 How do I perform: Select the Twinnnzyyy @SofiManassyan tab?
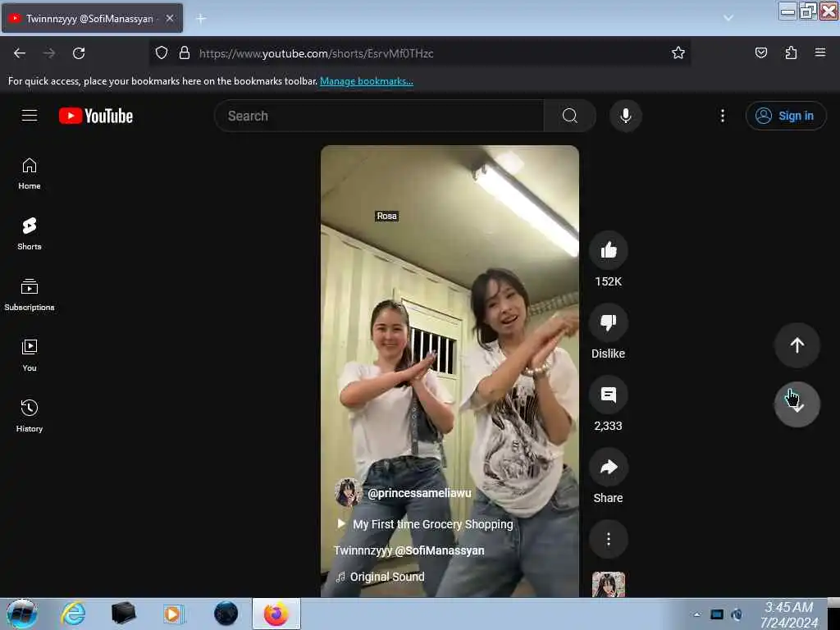[92, 18]
